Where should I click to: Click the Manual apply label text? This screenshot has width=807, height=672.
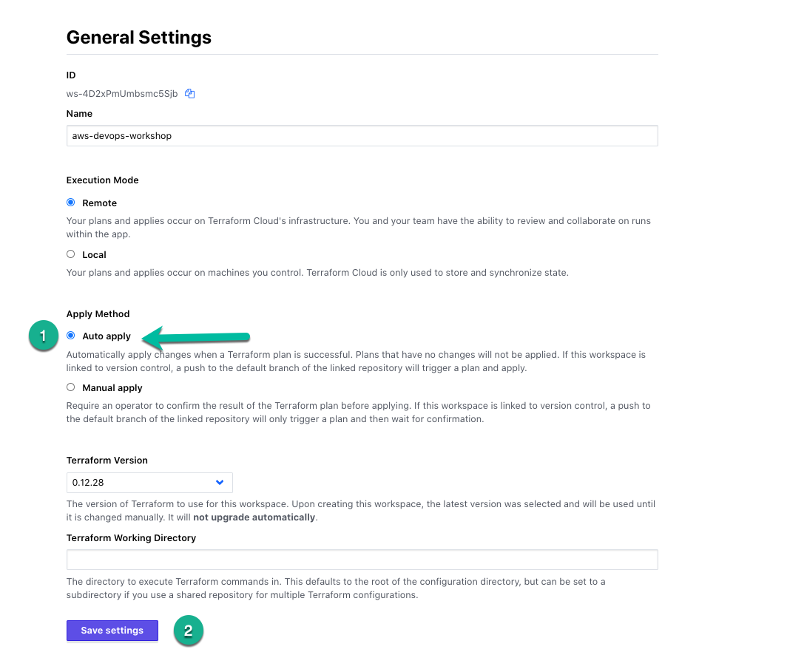click(112, 388)
